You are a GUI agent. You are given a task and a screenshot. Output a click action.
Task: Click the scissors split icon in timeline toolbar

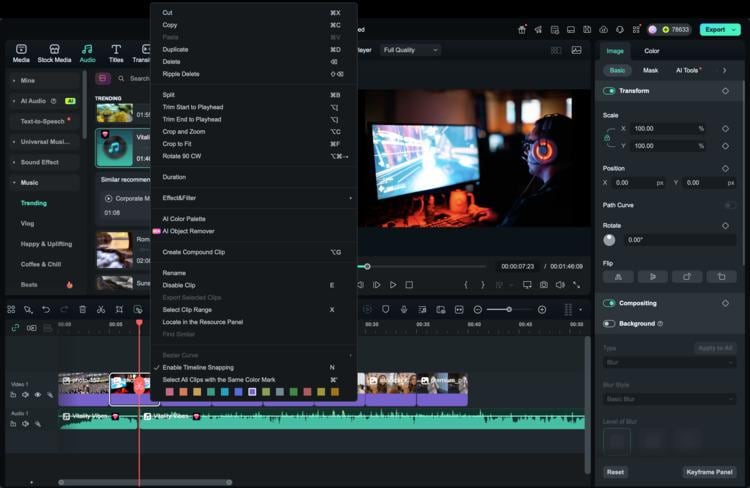point(101,310)
